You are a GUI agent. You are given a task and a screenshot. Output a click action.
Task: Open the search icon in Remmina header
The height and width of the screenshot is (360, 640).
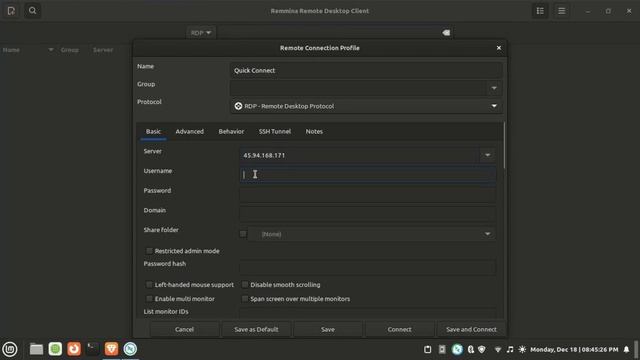click(33, 11)
